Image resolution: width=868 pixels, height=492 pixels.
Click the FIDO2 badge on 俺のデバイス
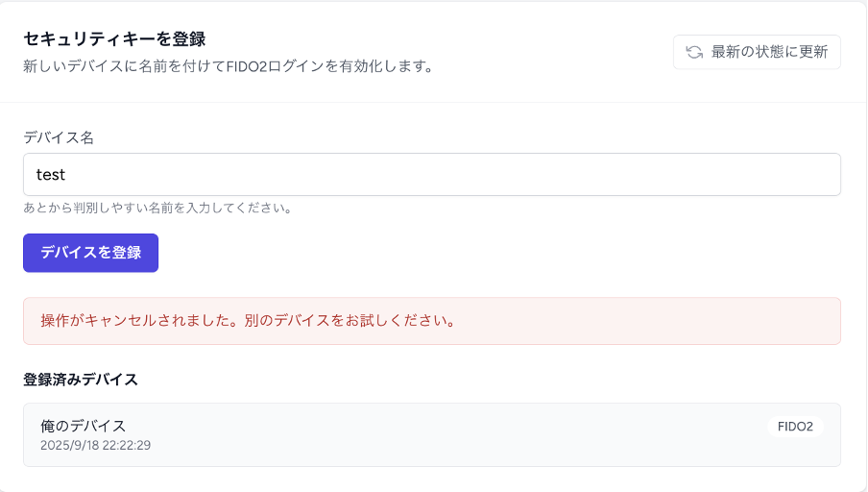click(x=795, y=427)
